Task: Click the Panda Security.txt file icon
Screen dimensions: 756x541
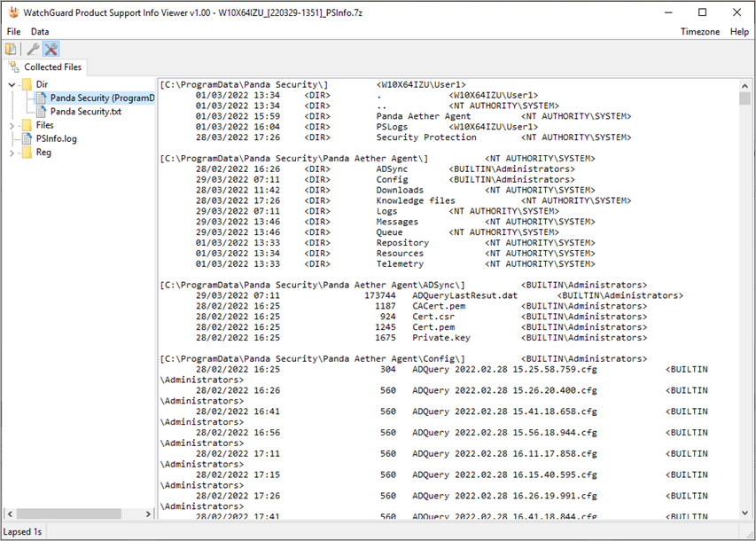Action: 41,112
